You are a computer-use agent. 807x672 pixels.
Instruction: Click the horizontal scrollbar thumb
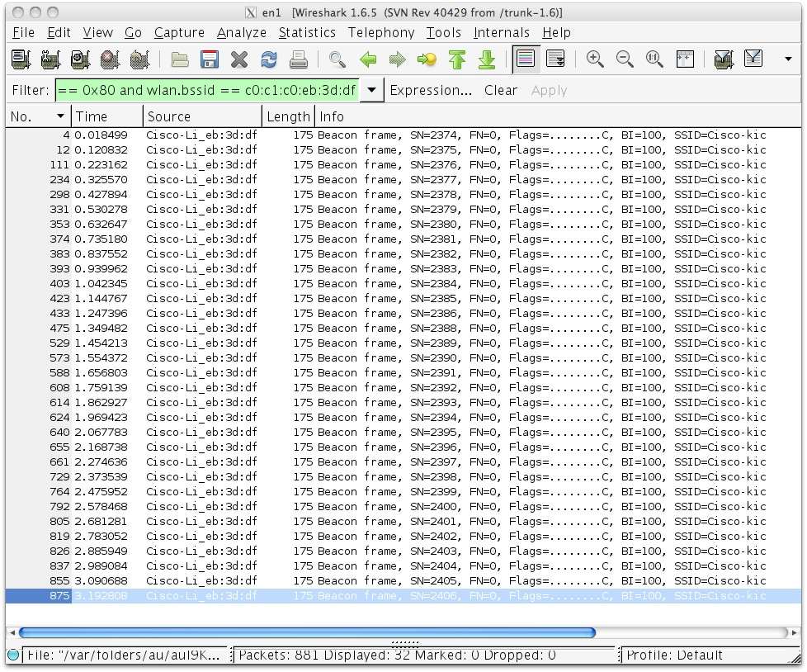tap(307, 632)
